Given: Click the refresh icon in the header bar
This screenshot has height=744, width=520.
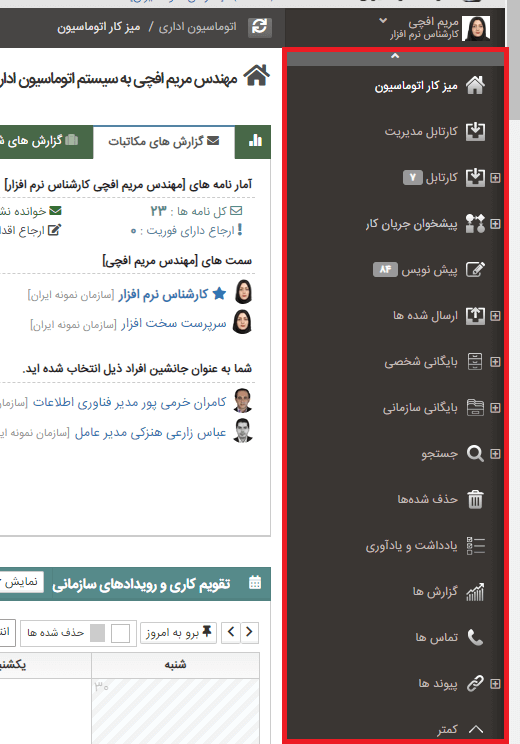Looking at the screenshot, I should tap(260, 27).
